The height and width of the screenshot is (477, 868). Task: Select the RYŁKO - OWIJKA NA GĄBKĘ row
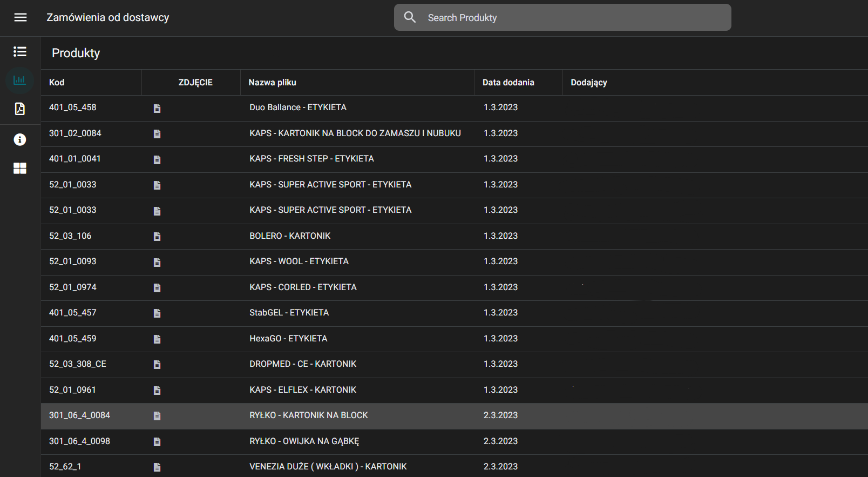(304, 441)
